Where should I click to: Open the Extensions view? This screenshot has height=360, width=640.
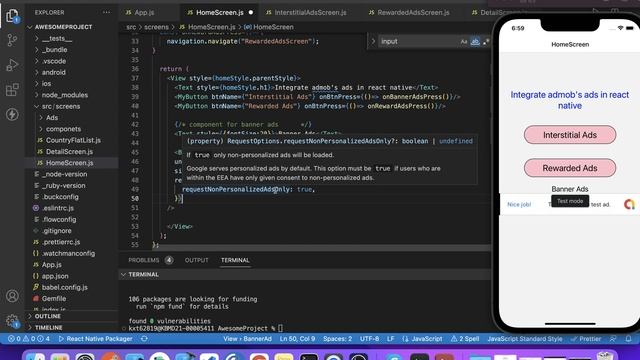(x=12, y=89)
